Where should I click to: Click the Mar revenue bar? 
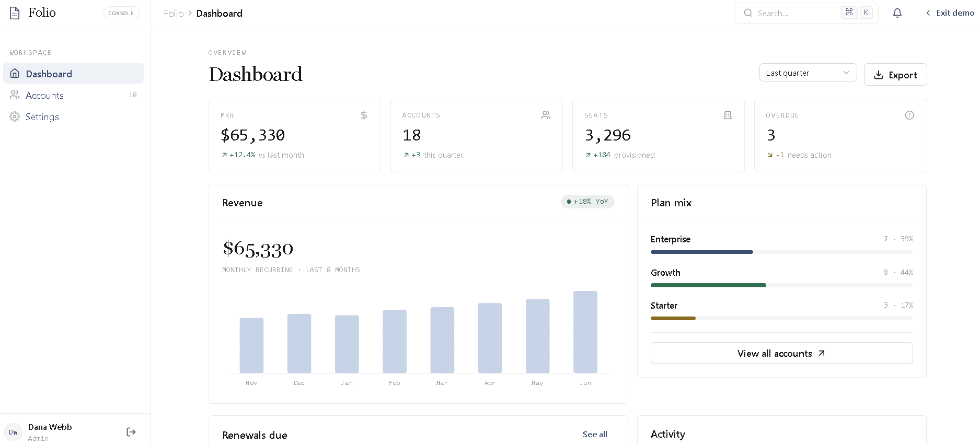(x=442, y=341)
